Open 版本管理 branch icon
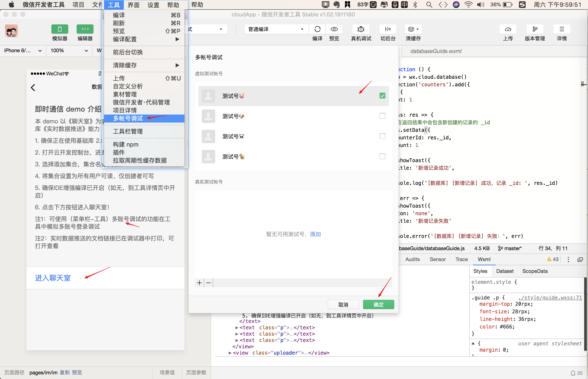The image size is (588, 379). coord(535,29)
